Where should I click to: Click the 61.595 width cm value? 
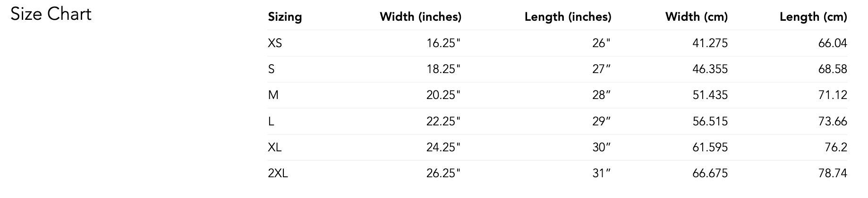click(710, 148)
